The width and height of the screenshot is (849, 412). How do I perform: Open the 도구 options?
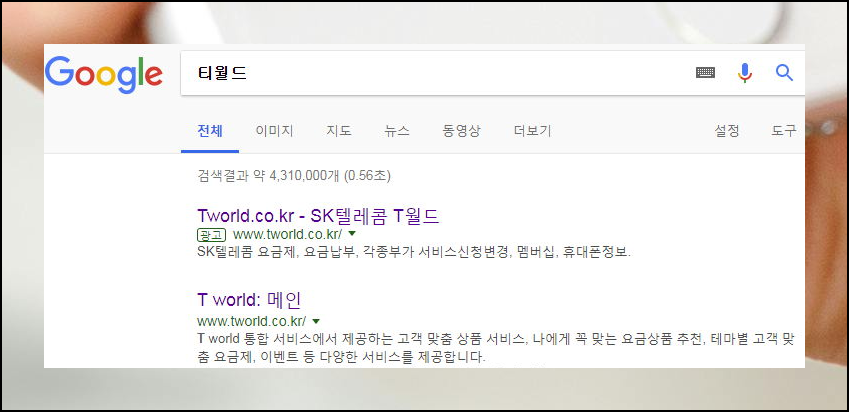tap(783, 130)
